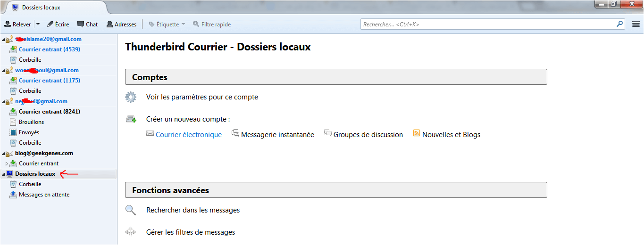Screen dimensions: 644x245
Task: Create a Groupes de discussion account
Action: pos(368,135)
